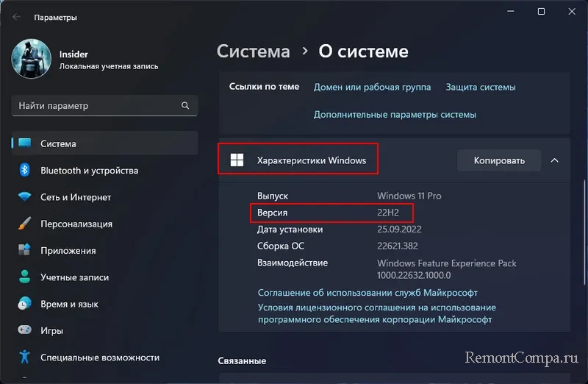Open the Приложения apps icon
The image size is (588, 384).
(25, 250)
